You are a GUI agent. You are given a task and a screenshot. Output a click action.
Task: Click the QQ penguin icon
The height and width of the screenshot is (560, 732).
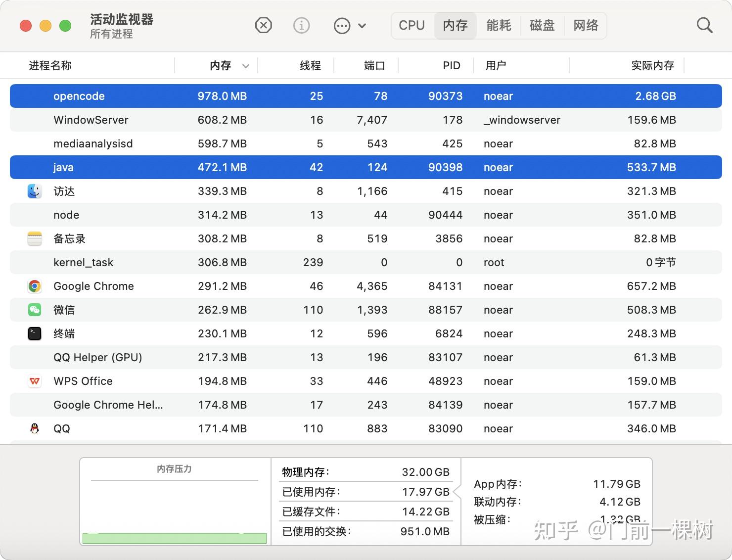click(35, 428)
